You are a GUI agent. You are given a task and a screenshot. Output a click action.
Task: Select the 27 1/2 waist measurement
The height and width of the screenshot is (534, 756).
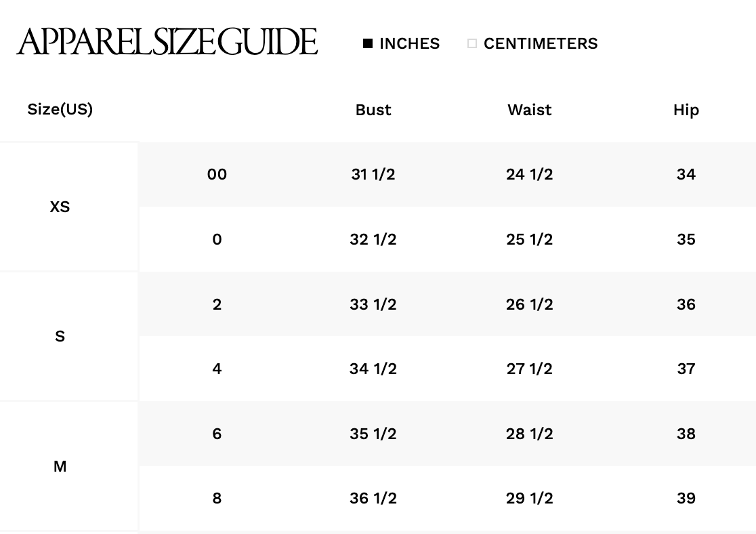point(529,369)
